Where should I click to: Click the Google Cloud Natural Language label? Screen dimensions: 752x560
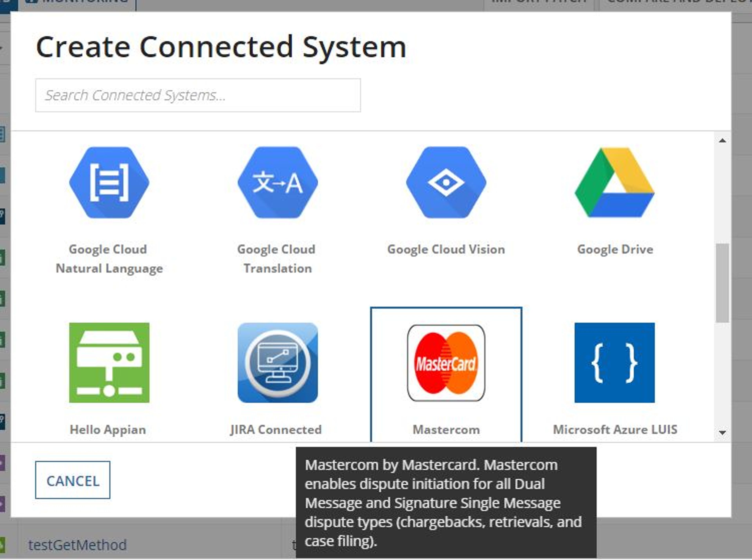click(x=109, y=259)
